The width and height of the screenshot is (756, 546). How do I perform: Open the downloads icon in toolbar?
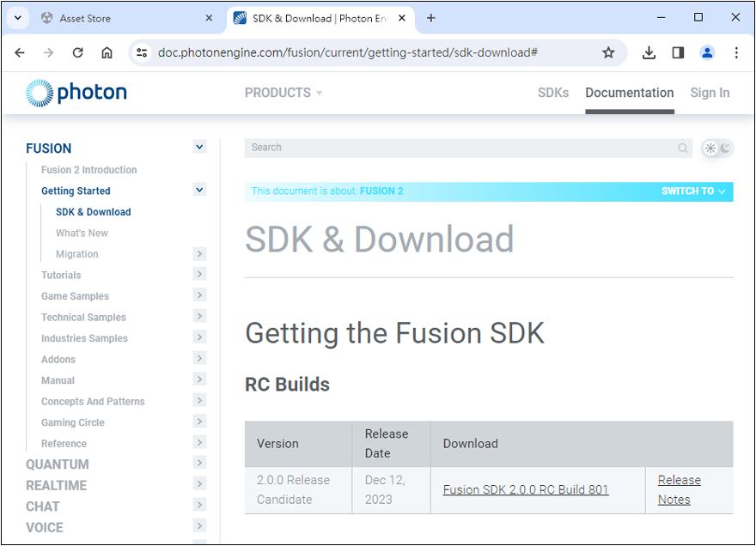[x=649, y=52]
